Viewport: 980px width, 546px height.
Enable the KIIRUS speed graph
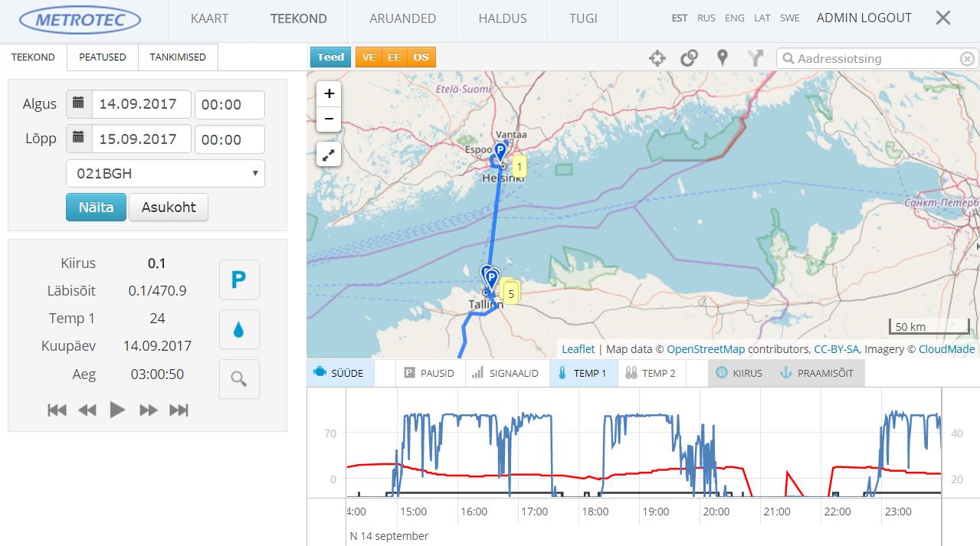click(739, 373)
